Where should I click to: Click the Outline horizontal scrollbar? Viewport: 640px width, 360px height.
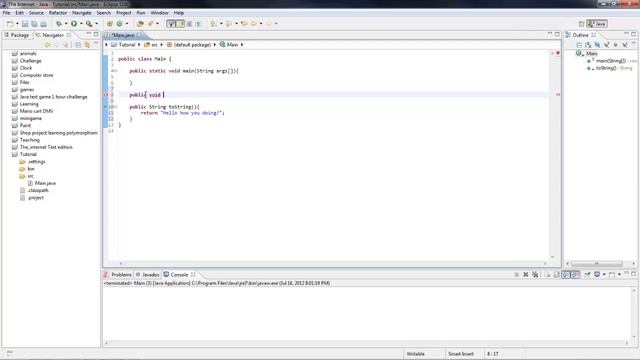tap(597, 264)
